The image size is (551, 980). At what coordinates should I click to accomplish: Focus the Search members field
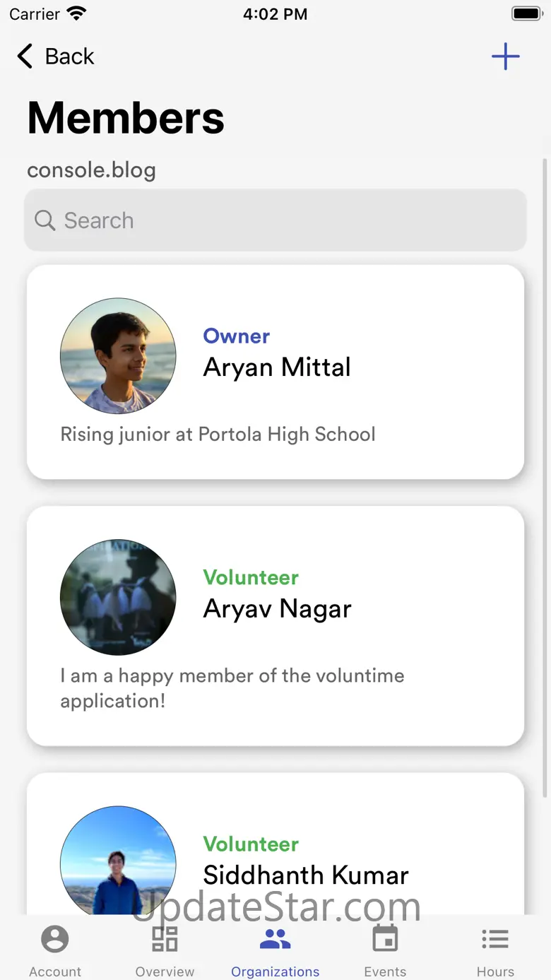point(283,220)
